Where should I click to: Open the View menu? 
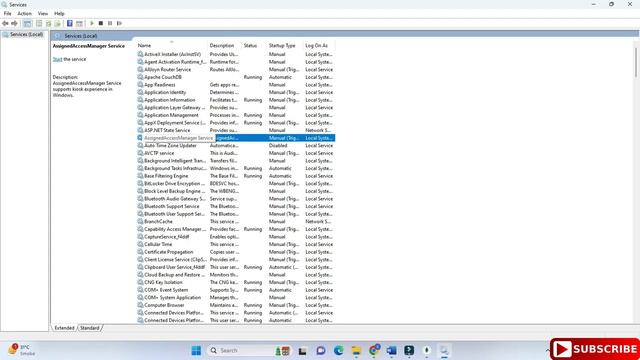tap(42, 13)
